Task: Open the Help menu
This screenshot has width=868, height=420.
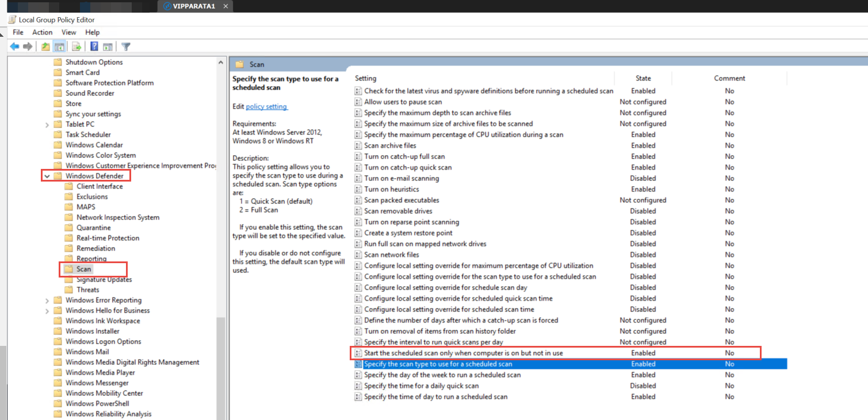Action: click(x=93, y=32)
